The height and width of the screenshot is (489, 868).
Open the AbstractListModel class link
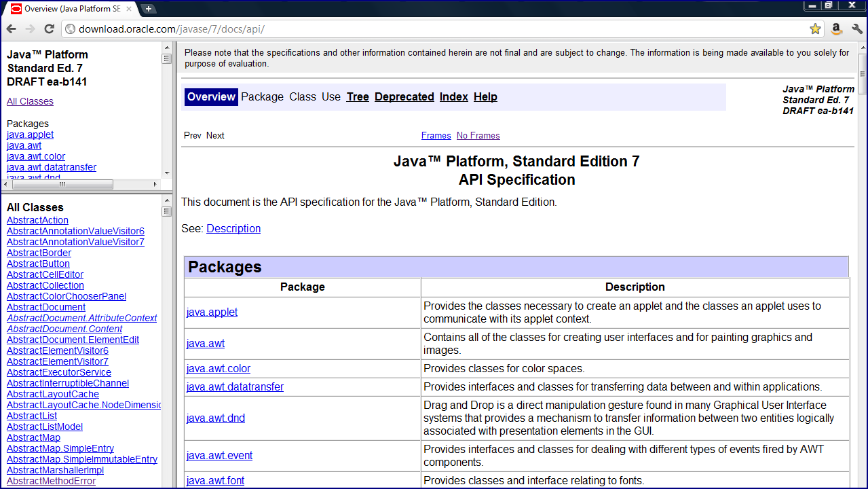click(45, 427)
